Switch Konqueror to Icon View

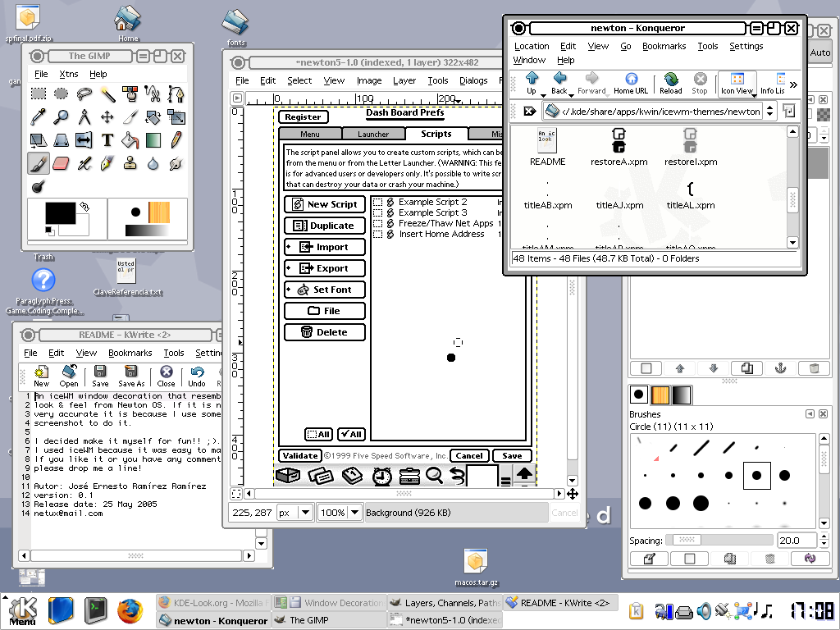(737, 83)
